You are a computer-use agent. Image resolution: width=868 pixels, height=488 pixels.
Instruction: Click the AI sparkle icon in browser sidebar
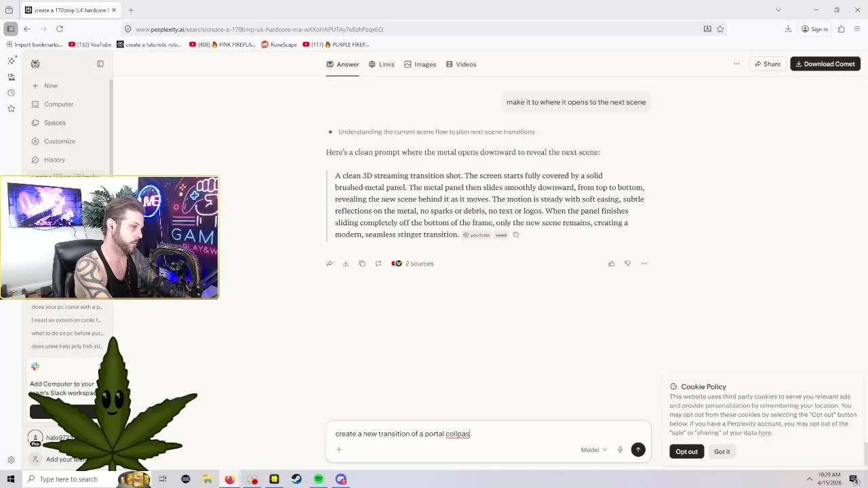point(11,60)
